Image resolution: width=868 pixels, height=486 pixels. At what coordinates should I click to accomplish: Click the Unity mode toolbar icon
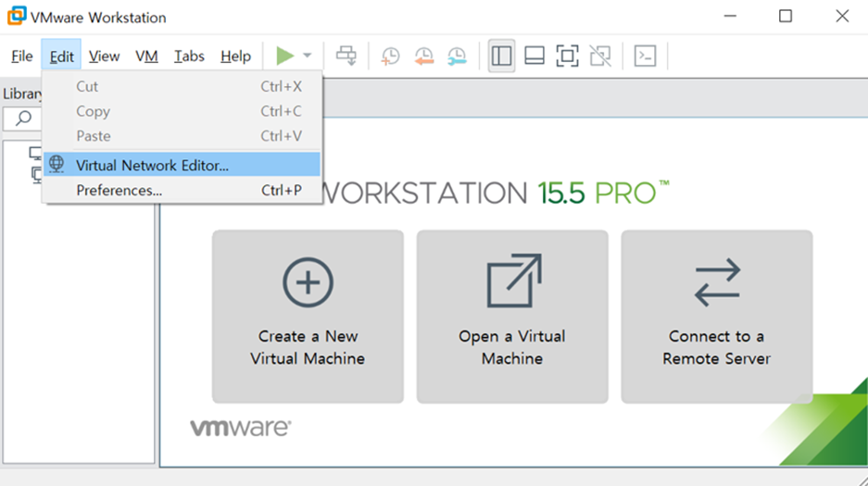[x=600, y=56]
